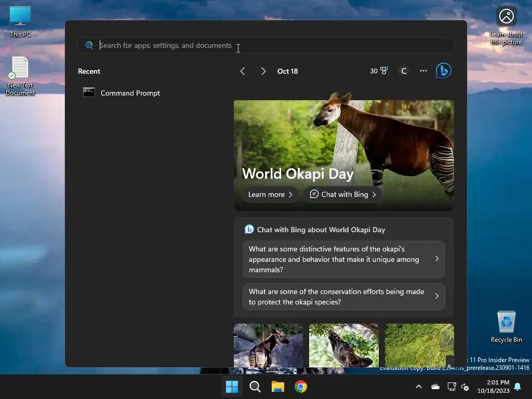Click the OneDrive cloud tray icon

(x=435, y=387)
